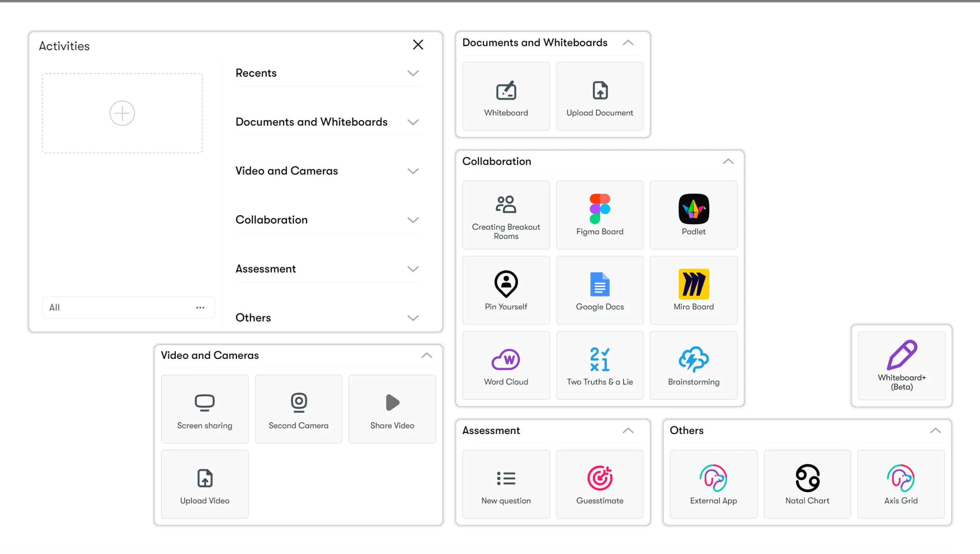Open the Guesstimate assessment
Image resolution: width=980 pixels, height=554 pixels.
pyautogui.click(x=599, y=484)
